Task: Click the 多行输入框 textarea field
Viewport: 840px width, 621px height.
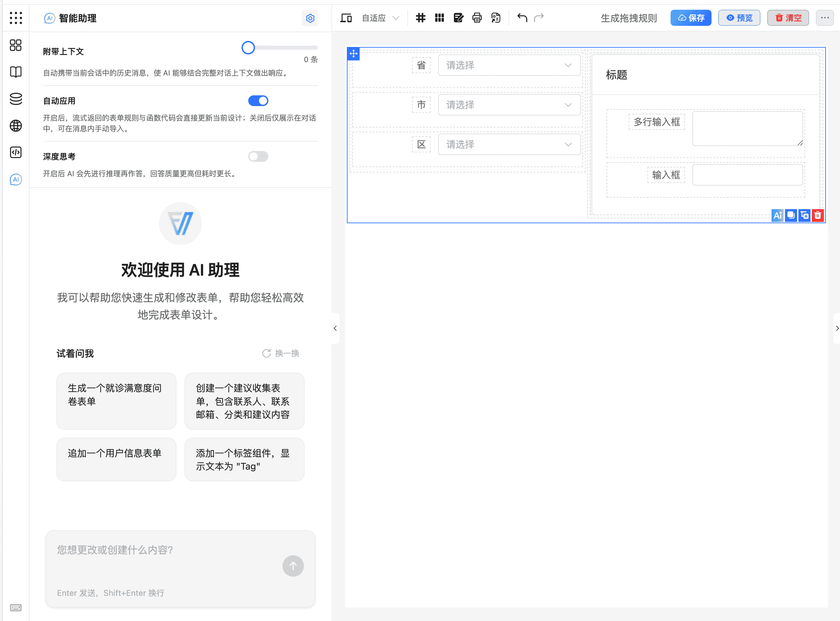Action: 748,128
